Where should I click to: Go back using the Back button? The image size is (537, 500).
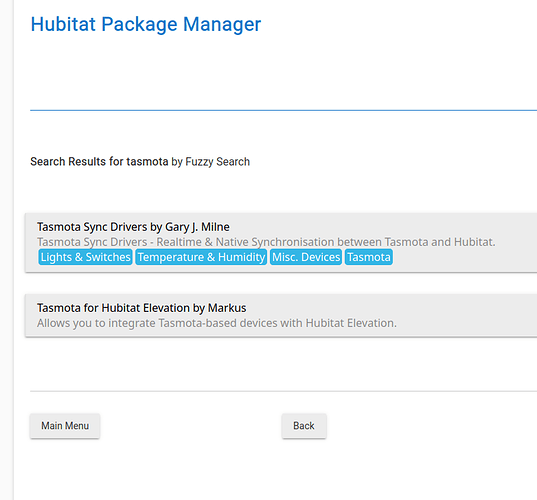pyautogui.click(x=304, y=426)
